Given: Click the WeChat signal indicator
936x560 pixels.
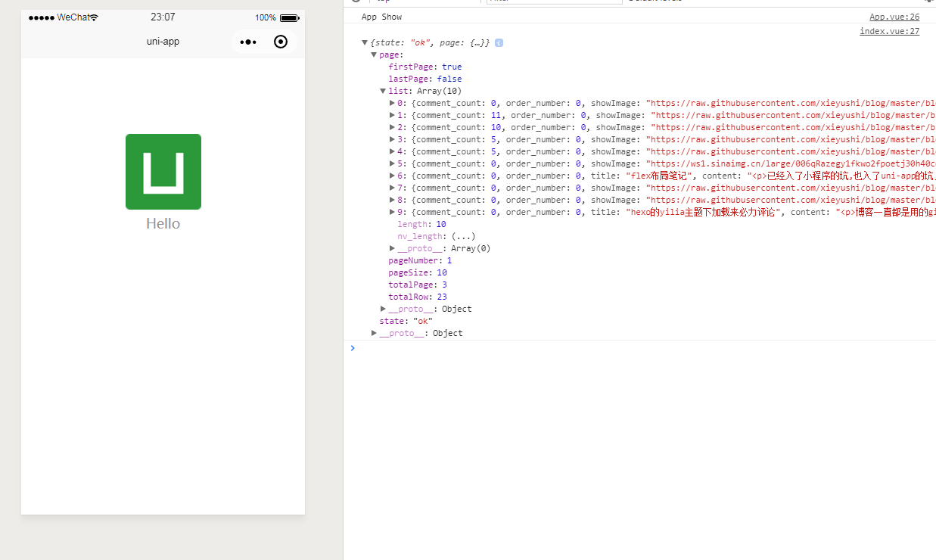Looking at the screenshot, I should [x=63, y=17].
